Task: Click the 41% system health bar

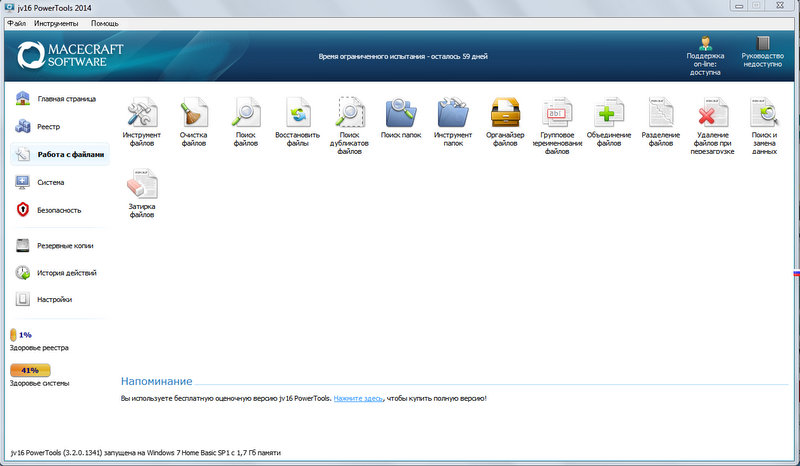Action: (30, 370)
